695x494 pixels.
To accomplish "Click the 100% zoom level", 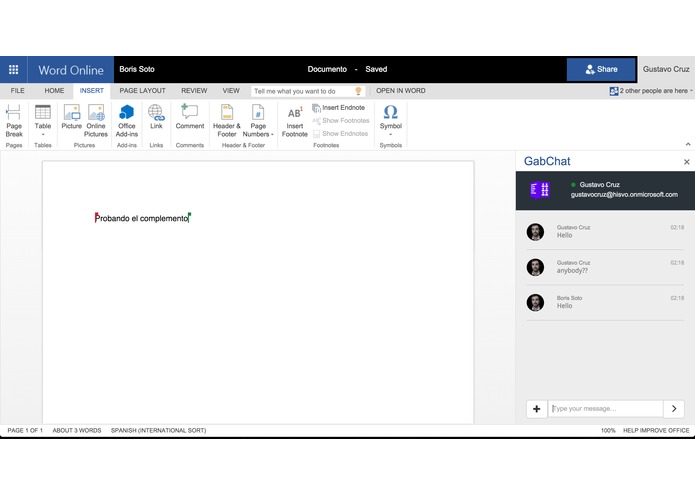I will (x=608, y=431).
